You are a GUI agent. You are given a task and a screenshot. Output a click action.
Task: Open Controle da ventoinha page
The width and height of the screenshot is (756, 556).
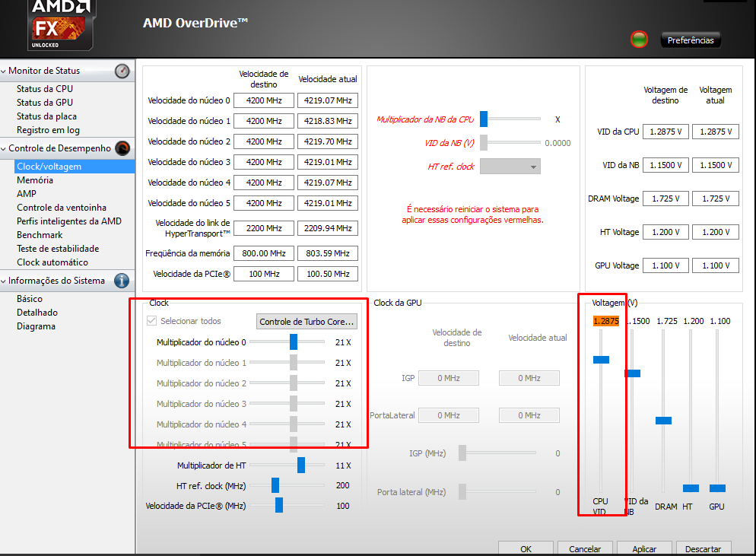coord(62,208)
